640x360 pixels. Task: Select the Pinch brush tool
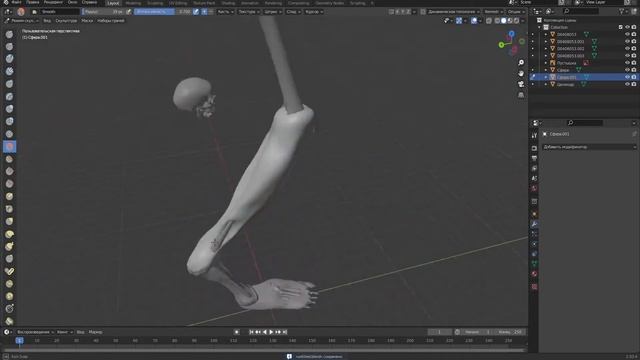[9, 209]
